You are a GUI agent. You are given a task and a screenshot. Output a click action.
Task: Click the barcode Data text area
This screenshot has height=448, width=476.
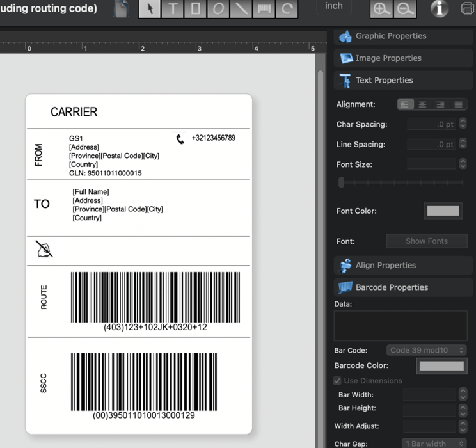point(401,326)
